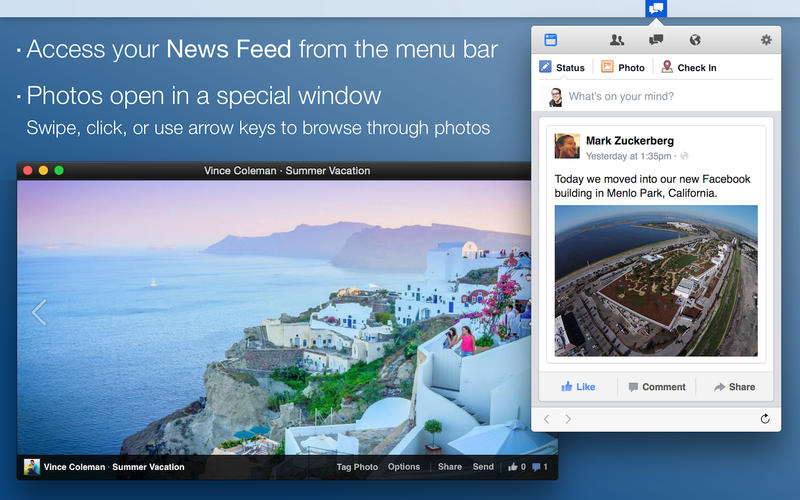Image resolution: width=800 pixels, height=500 pixels.
Task: Share Mark Zuckerberg's post
Action: [734, 387]
